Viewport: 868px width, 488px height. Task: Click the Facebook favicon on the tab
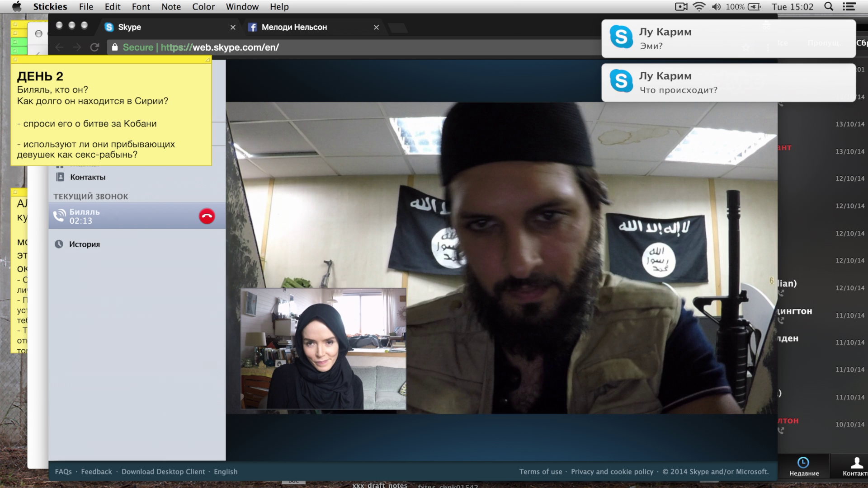click(252, 27)
